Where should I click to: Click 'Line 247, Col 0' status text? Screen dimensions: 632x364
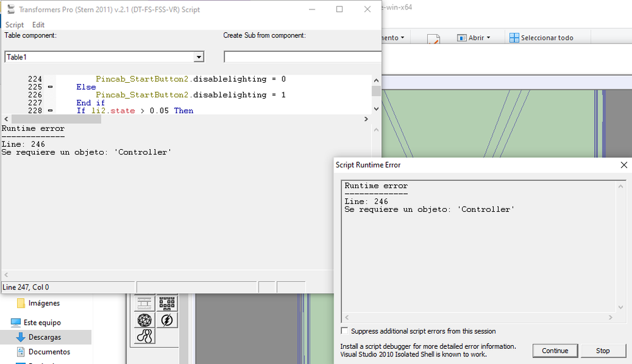[26, 288]
